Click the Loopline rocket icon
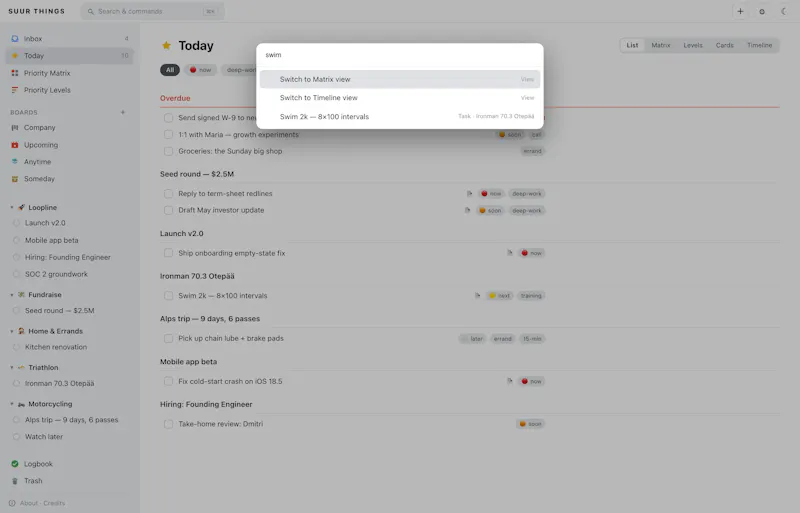The height and width of the screenshot is (513, 800). point(21,208)
